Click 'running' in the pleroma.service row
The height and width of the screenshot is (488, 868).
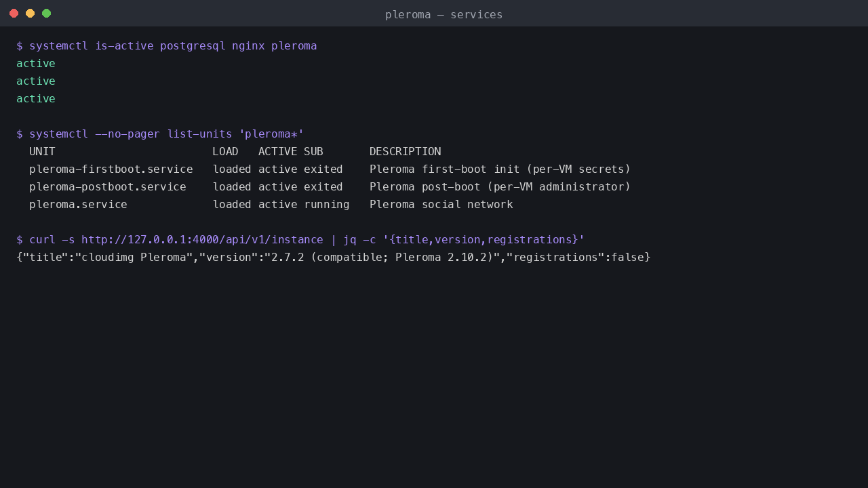click(327, 205)
